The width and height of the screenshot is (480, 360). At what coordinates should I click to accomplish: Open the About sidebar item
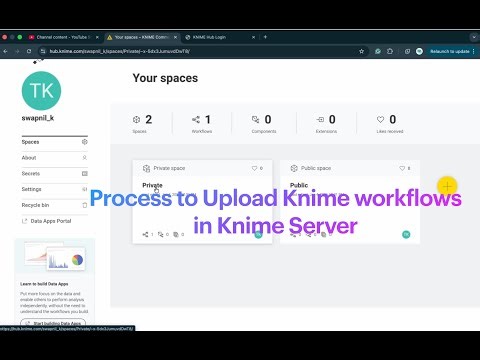[55, 158]
